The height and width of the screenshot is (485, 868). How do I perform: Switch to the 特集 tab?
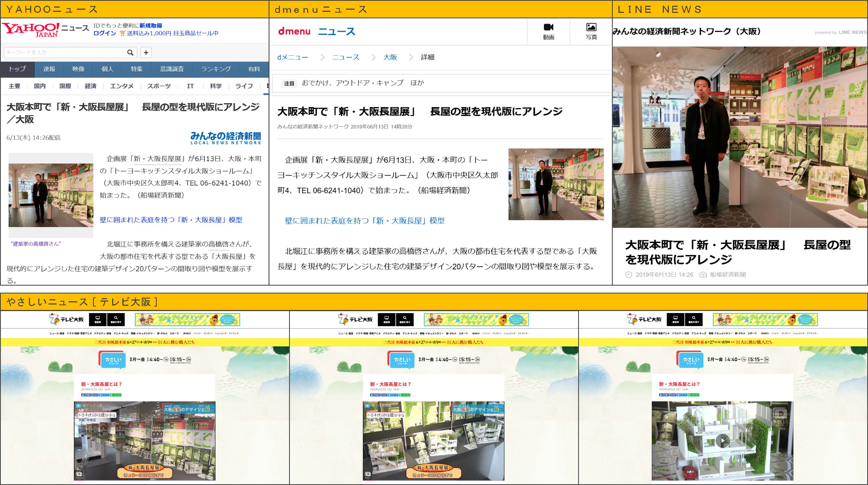point(137,69)
